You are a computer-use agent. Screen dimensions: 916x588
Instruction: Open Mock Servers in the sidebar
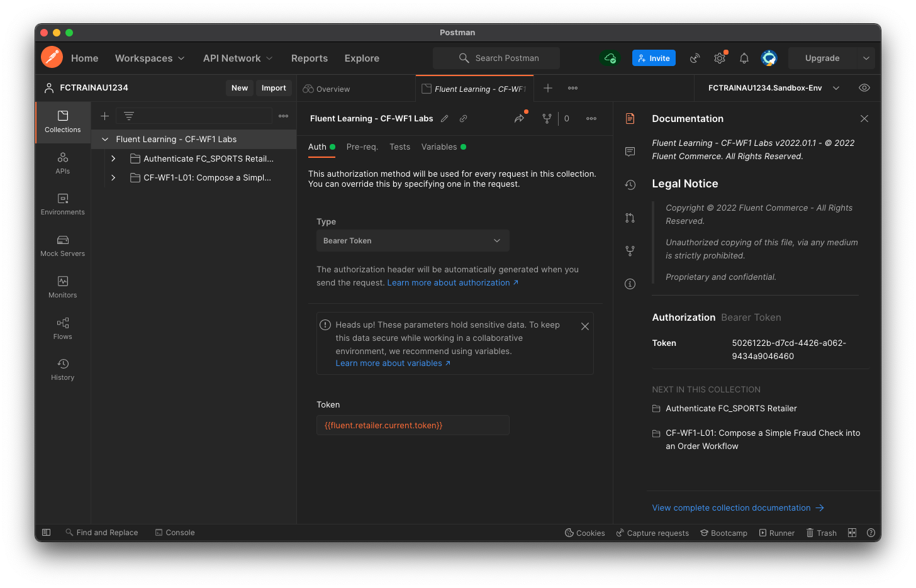click(x=63, y=247)
